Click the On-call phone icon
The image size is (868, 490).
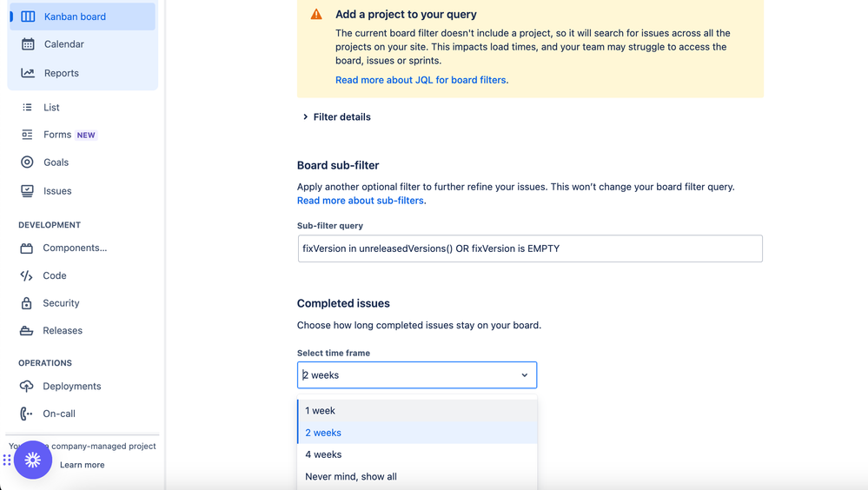pyautogui.click(x=27, y=414)
